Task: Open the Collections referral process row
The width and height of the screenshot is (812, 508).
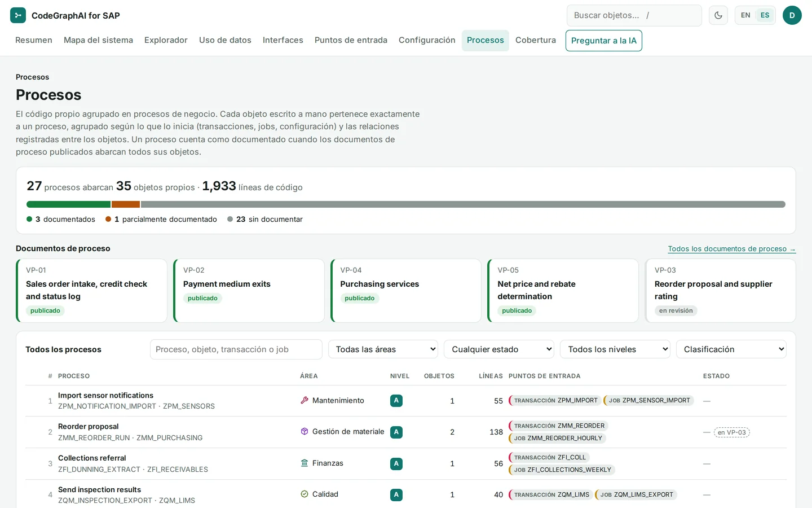Action: pos(406,463)
